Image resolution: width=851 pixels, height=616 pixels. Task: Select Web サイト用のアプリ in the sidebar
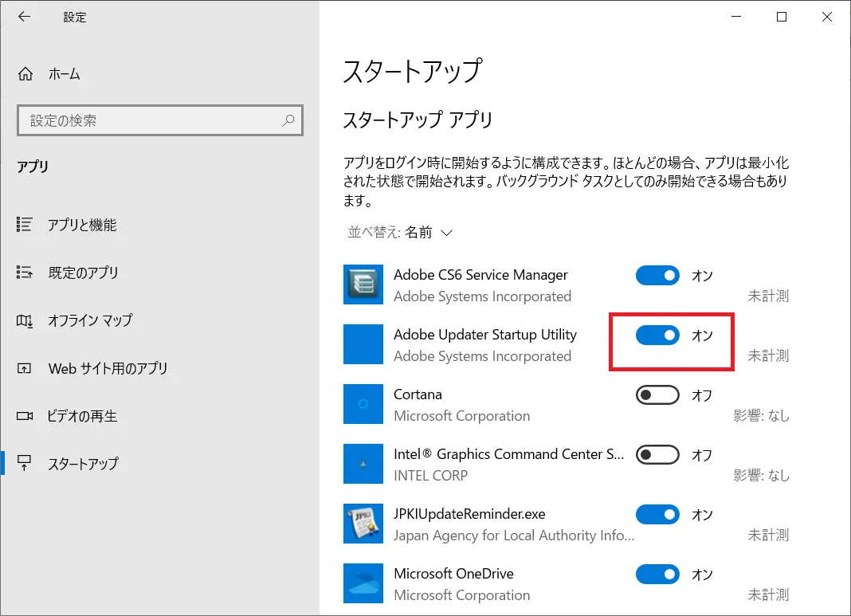pos(108,368)
